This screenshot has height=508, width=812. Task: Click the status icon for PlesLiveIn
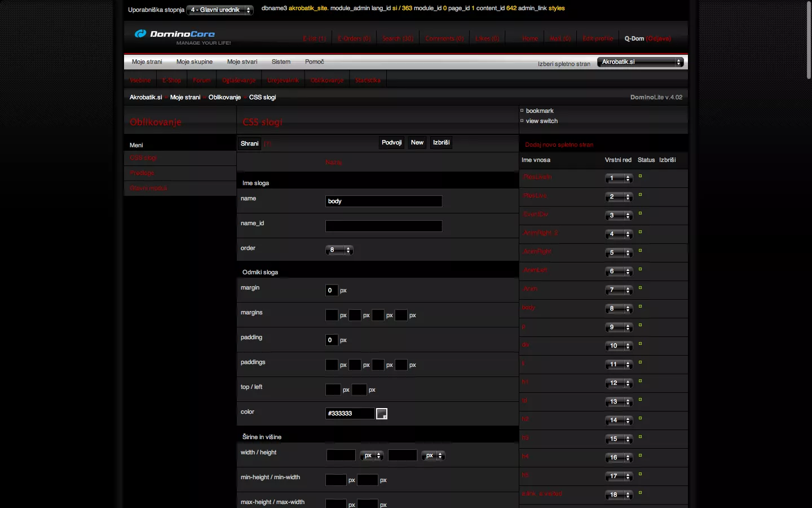pyautogui.click(x=640, y=176)
